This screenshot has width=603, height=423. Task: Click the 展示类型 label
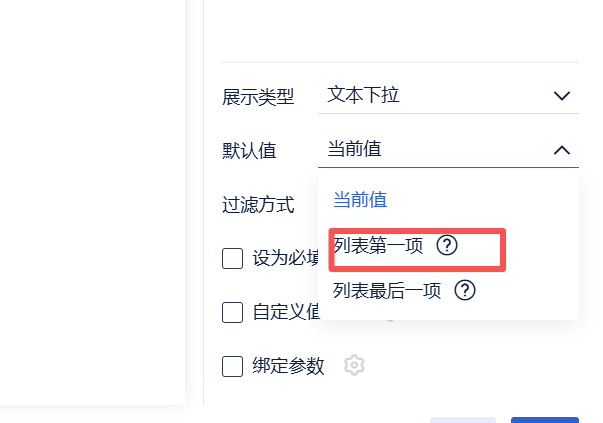coord(258,97)
